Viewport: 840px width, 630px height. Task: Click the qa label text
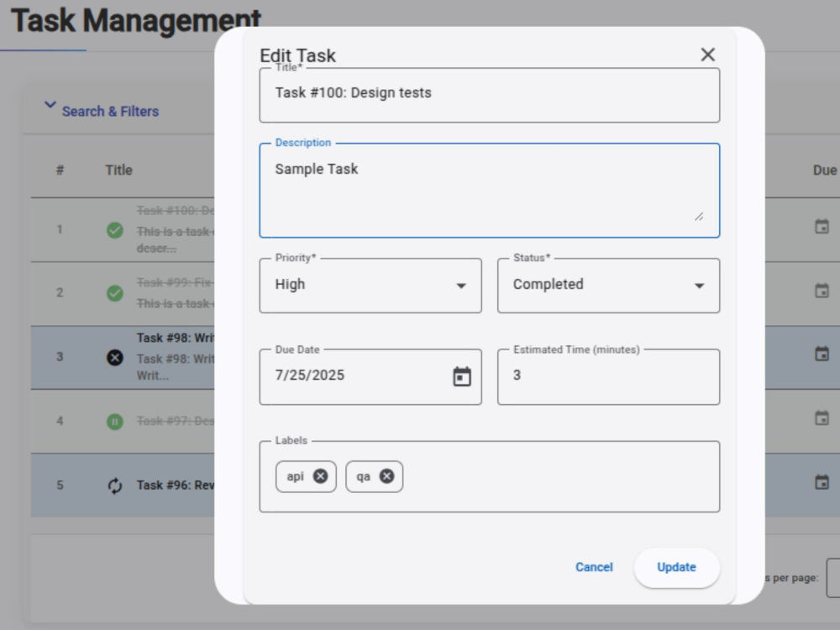(363, 477)
